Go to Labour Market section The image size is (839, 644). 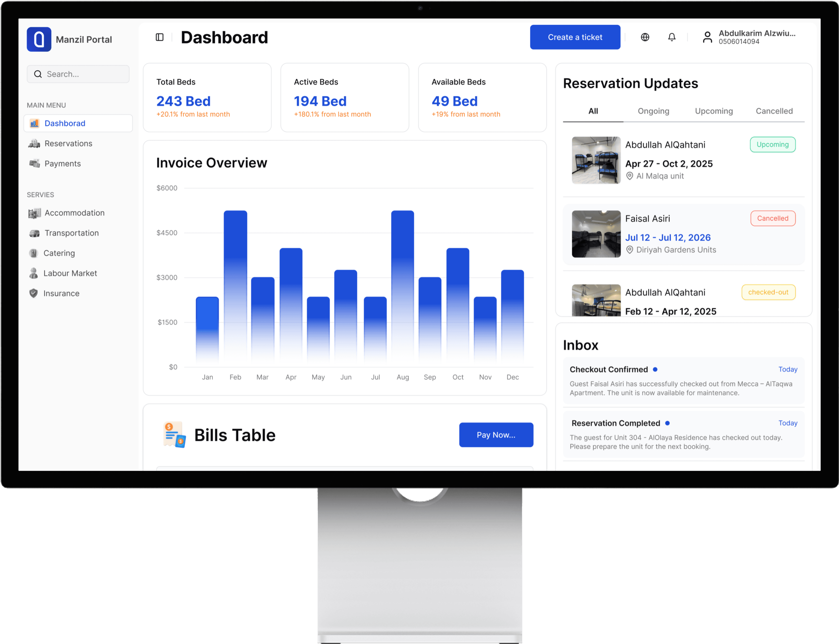click(70, 273)
